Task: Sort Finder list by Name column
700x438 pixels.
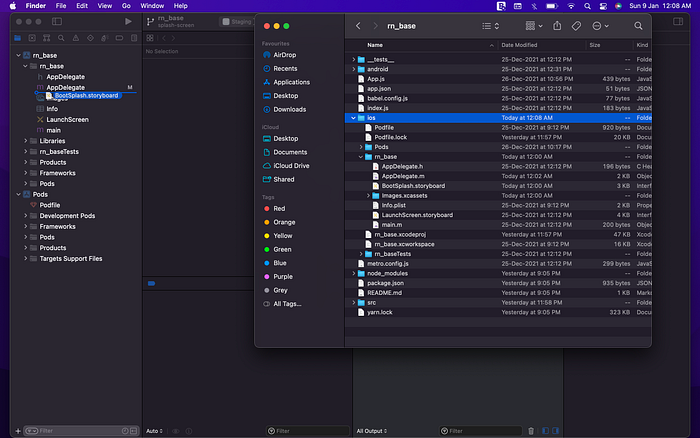Action: (x=375, y=45)
